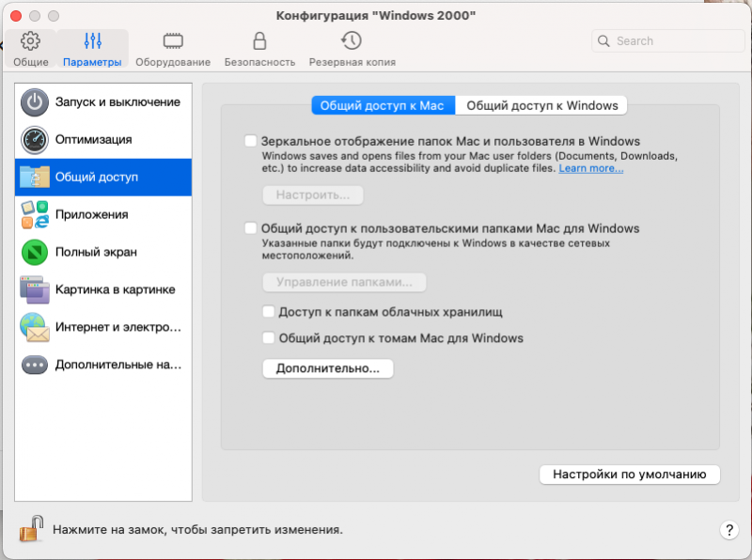Select the Общий доступ к Mac tab

383,105
